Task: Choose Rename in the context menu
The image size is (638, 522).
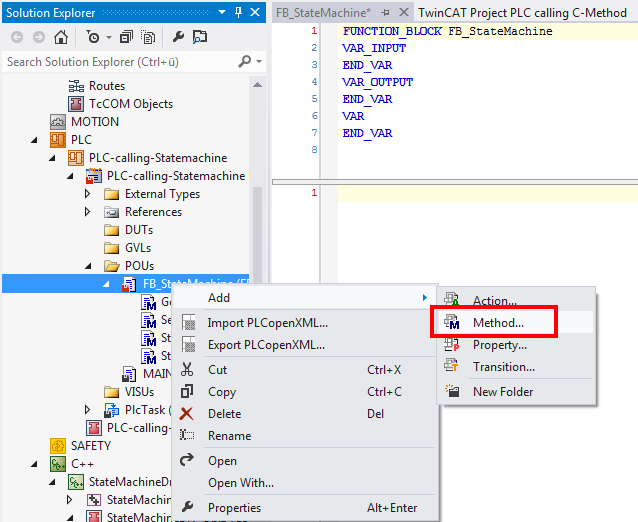Action: tap(305, 436)
